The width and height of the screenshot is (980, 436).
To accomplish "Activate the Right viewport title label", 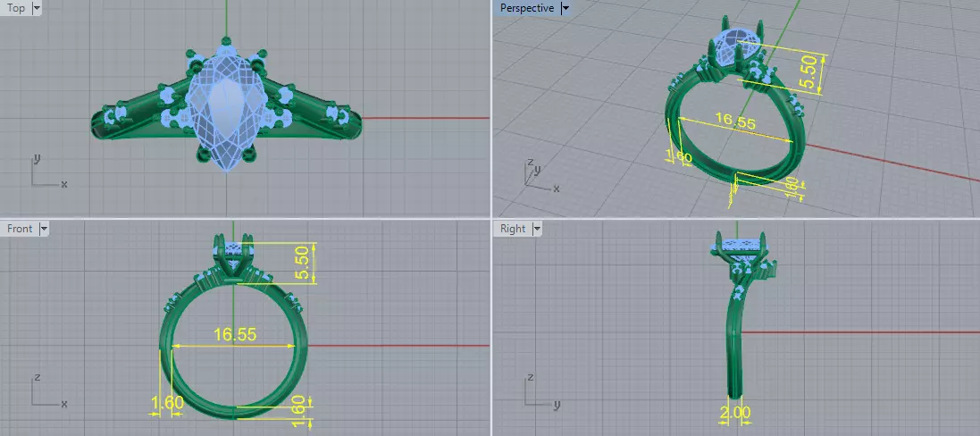I will pos(513,229).
